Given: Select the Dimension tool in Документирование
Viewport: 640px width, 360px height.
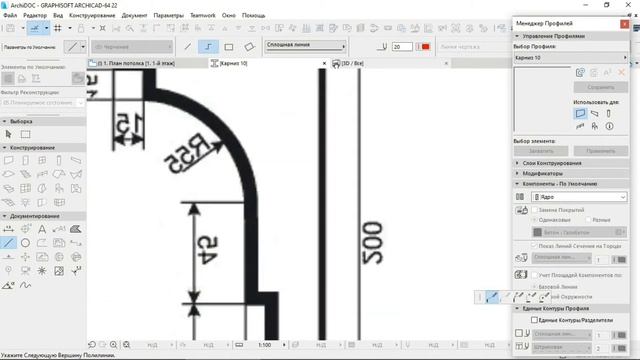Looking at the screenshot, I should click(x=8, y=229).
